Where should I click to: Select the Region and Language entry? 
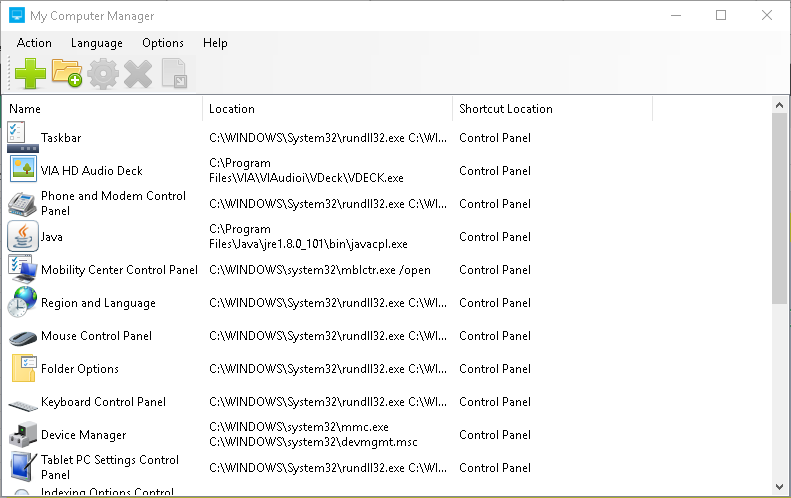click(x=98, y=303)
